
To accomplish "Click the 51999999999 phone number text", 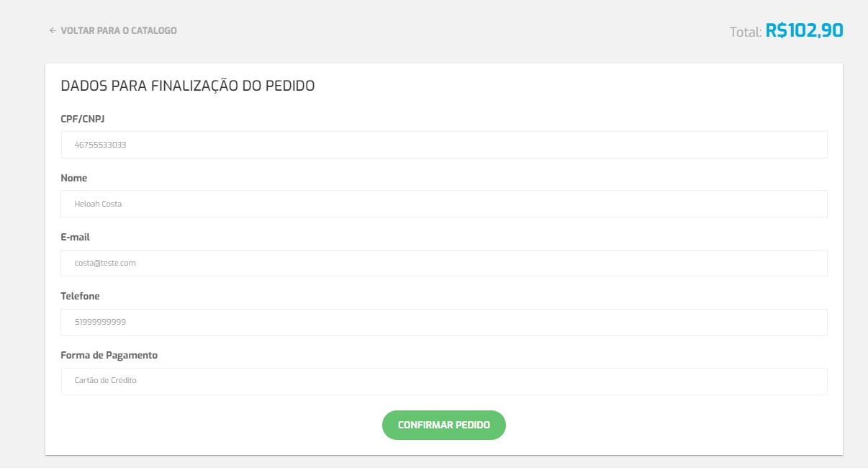I will pos(101,323).
